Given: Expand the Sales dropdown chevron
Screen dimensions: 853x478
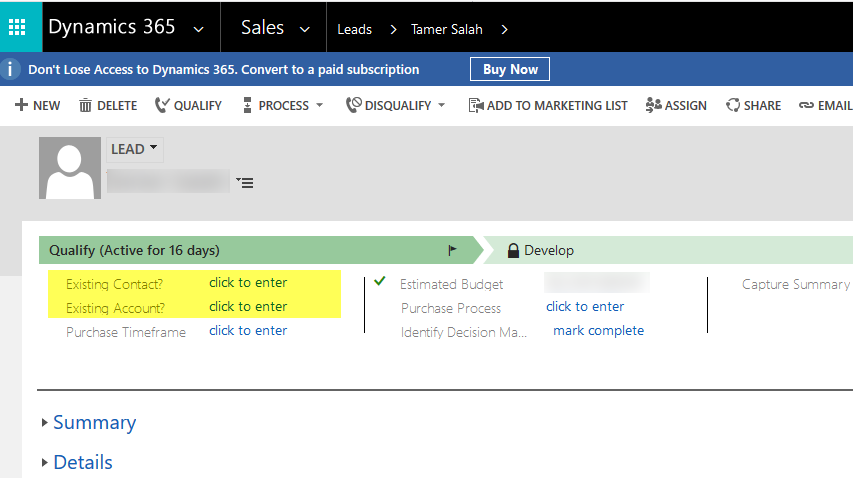Looking at the screenshot, I should tap(305, 29).
